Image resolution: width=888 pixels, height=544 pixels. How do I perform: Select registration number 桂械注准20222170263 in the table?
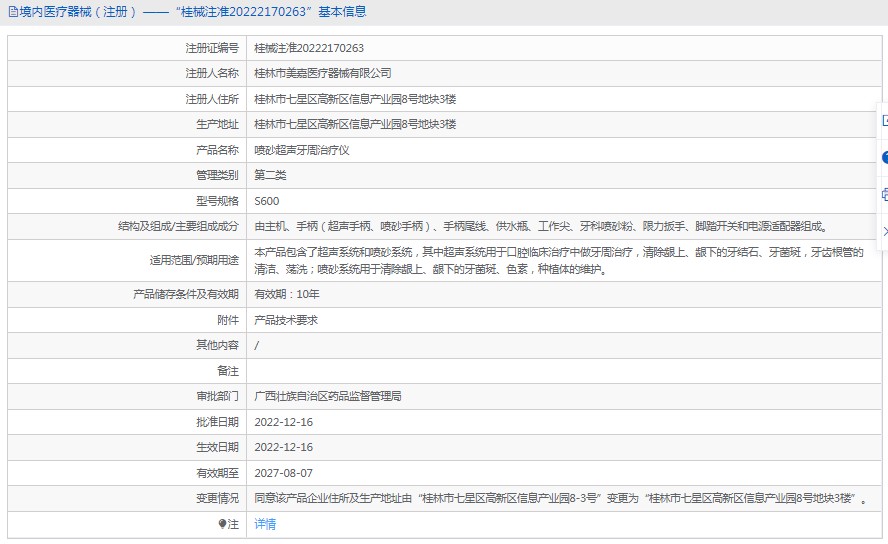pos(309,48)
